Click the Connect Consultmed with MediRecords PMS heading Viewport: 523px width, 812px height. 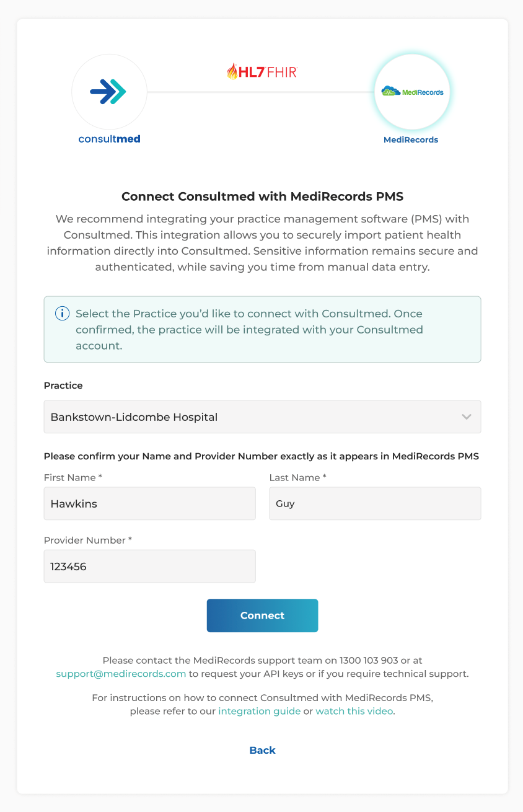tap(262, 196)
